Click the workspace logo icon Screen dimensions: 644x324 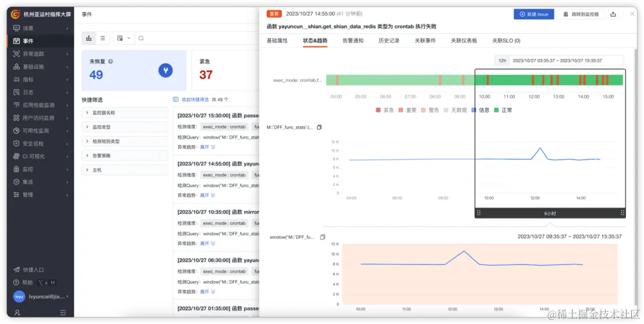[16, 15]
